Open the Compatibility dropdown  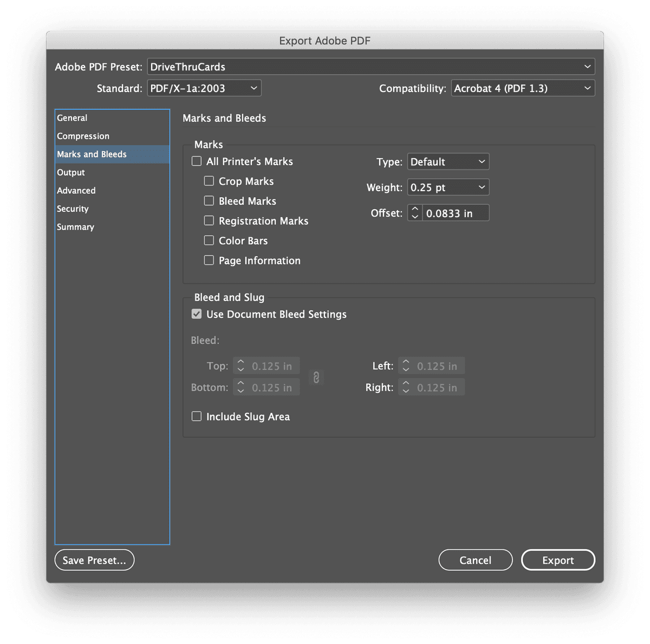coord(523,88)
